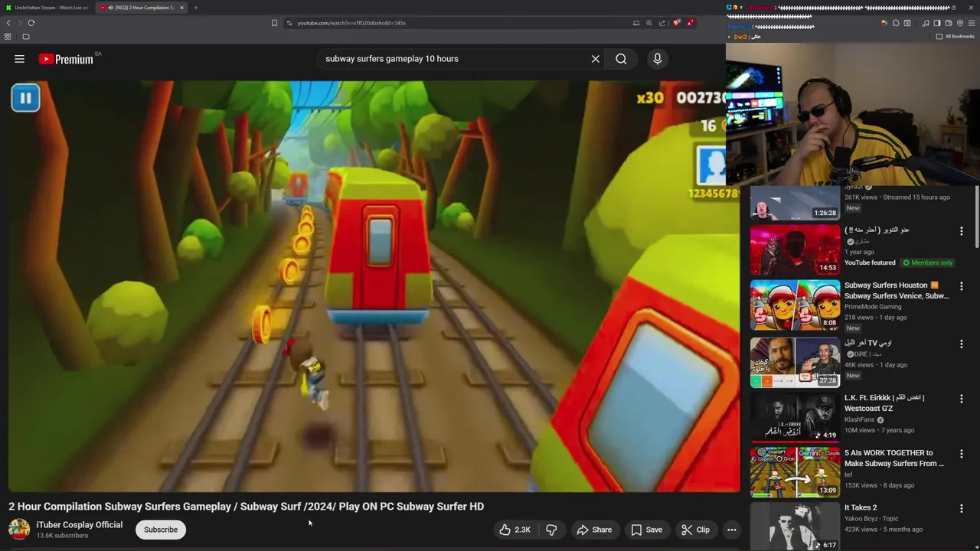Open menu for L.K. Ft. Eirkkk video

pyautogui.click(x=962, y=399)
